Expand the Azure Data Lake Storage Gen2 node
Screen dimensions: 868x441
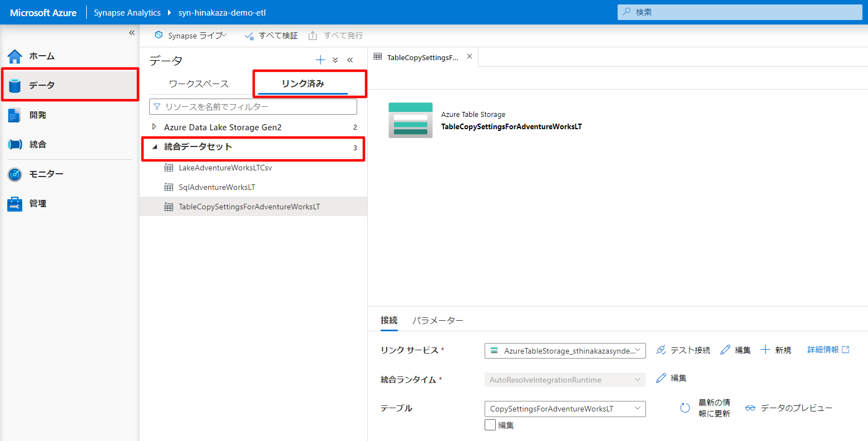point(154,127)
